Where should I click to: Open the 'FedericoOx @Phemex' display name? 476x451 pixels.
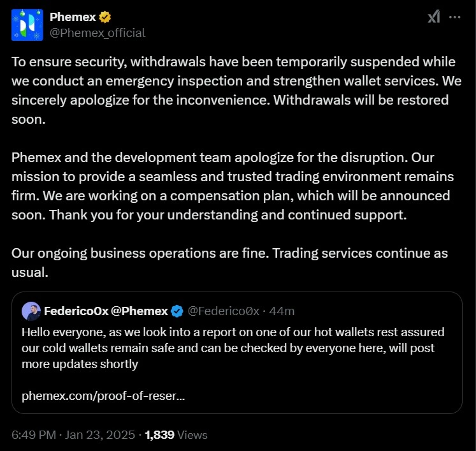[x=106, y=311]
